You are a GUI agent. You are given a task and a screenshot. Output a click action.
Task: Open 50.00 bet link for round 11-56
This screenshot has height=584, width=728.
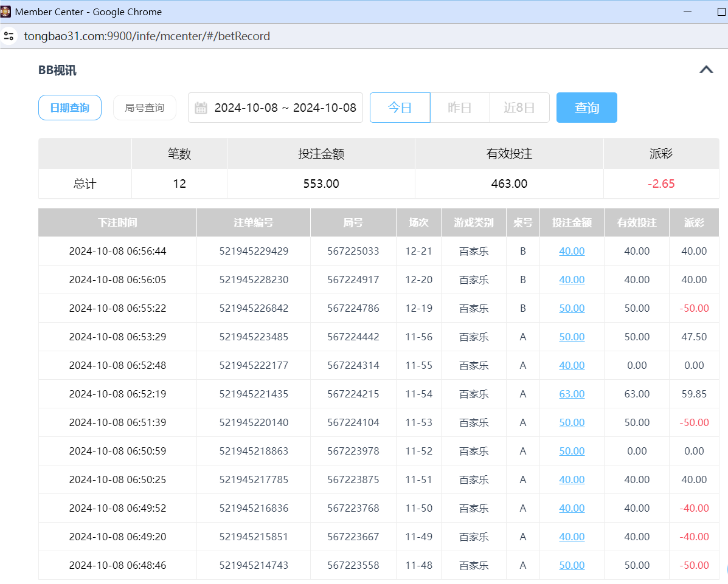[x=572, y=337]
